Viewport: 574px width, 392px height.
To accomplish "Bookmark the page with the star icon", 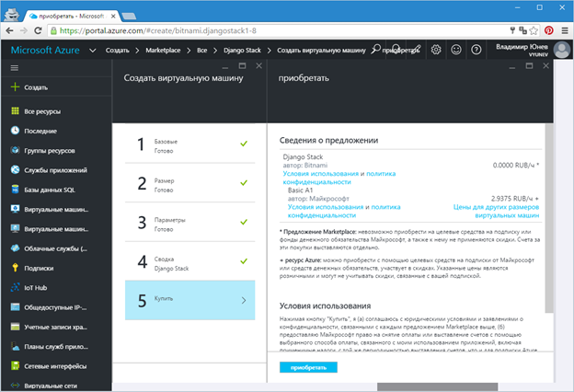I will point(534,30).
